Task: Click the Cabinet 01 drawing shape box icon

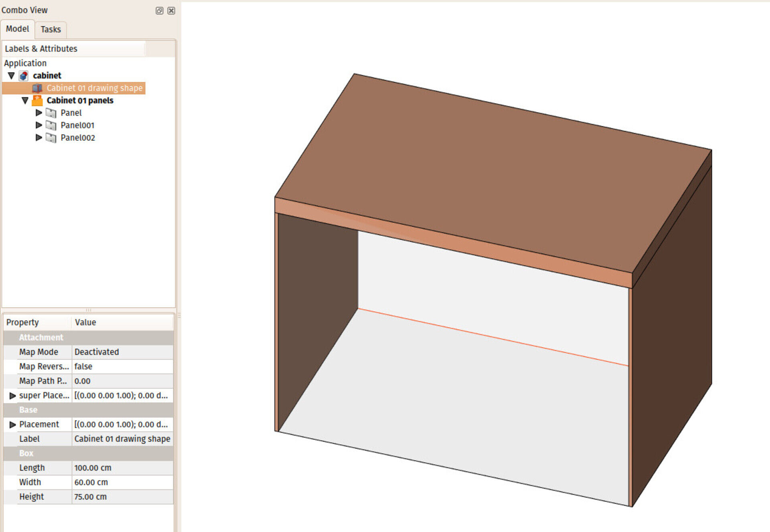Action: tap(37, 88)
